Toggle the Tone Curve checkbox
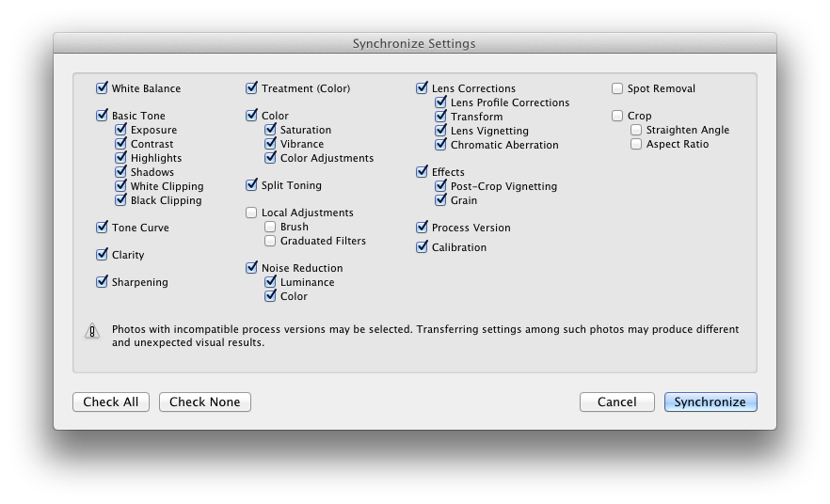The image size is (830, 504). point(102,228)
